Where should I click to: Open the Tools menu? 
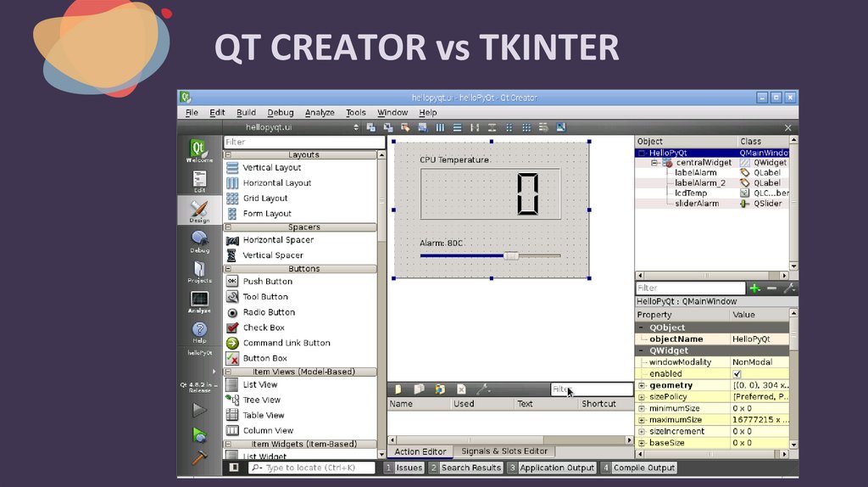[x=355, y=113]
